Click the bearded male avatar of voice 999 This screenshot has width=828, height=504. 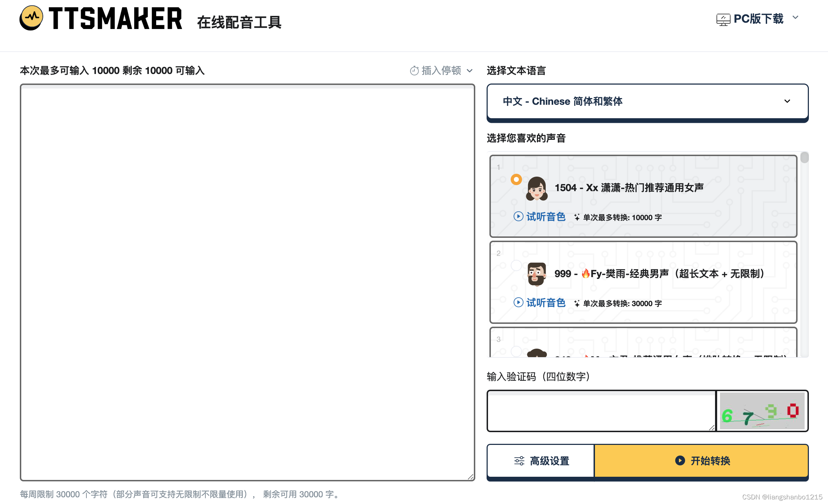[537, 274]
